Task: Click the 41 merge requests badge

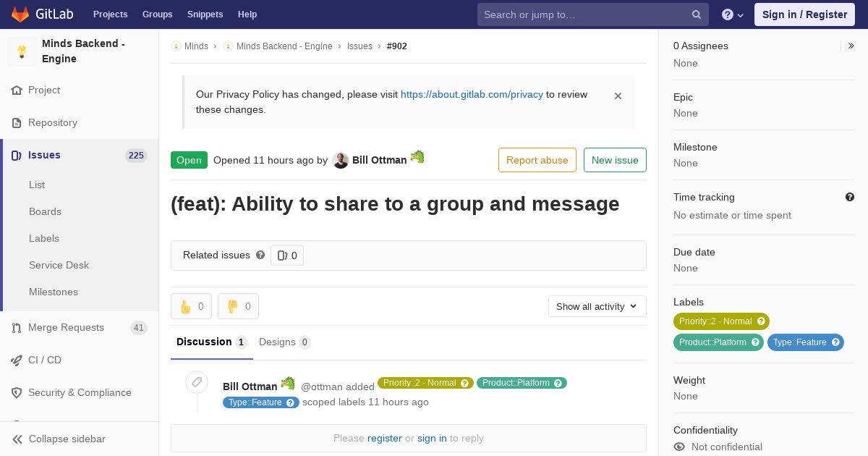Action: [139, 328]
